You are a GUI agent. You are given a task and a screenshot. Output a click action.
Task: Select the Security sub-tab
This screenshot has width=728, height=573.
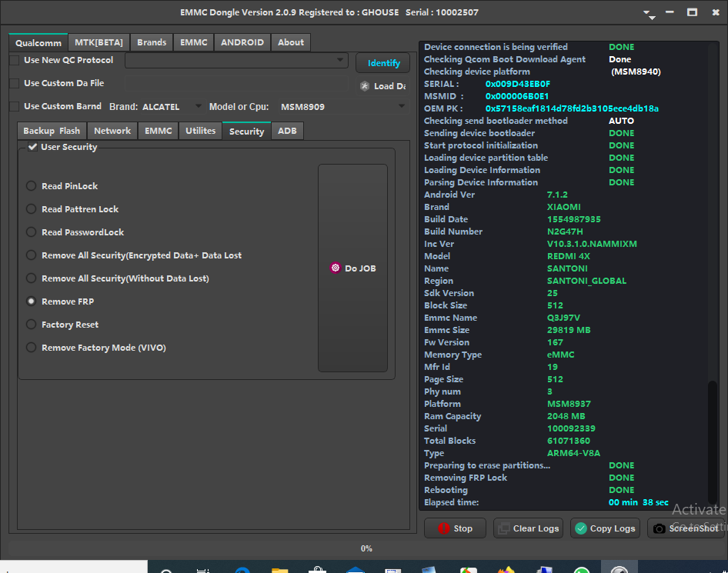point(246,132)
